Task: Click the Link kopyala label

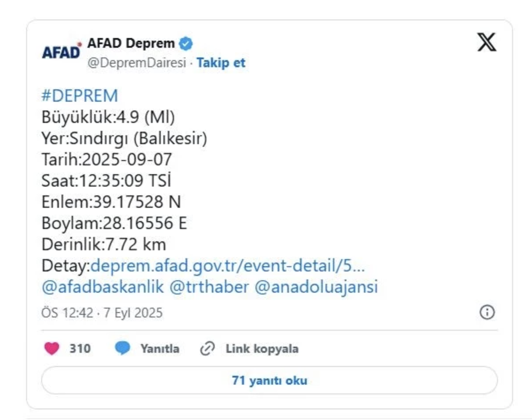Action: (262, 349)
